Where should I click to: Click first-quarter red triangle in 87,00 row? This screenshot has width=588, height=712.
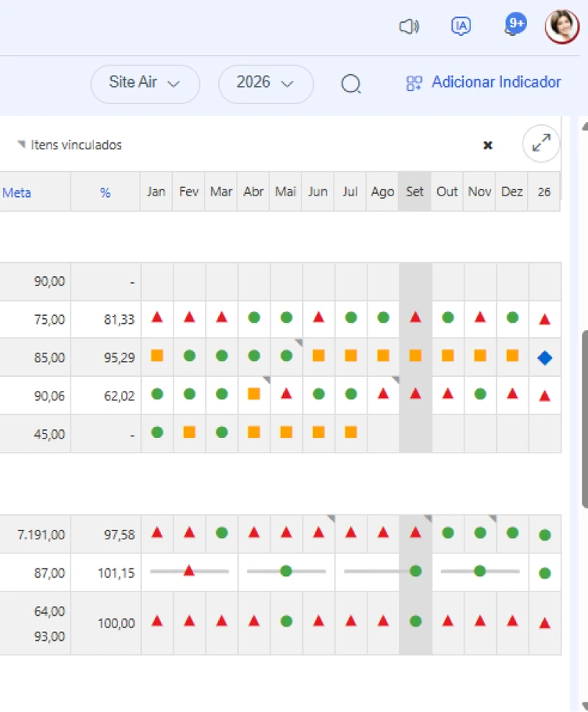[190, 570]
